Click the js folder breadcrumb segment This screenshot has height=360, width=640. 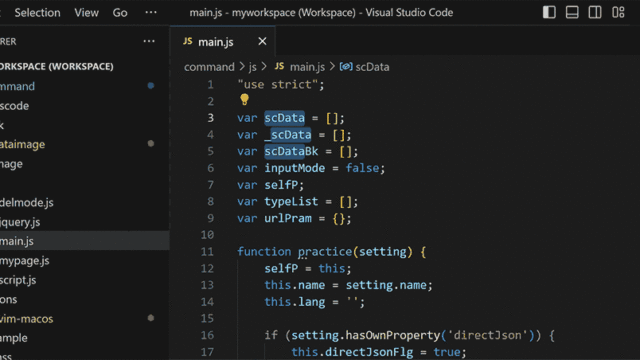[x=253, y=67]
